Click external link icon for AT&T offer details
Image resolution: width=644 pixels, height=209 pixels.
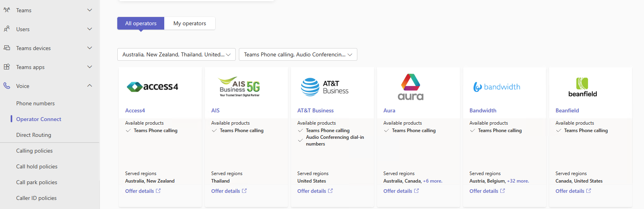coord(330,191)
